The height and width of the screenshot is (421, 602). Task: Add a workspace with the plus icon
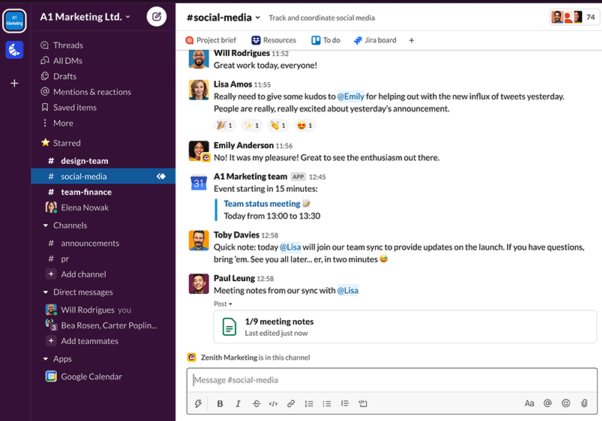click(x=14, y=83)
